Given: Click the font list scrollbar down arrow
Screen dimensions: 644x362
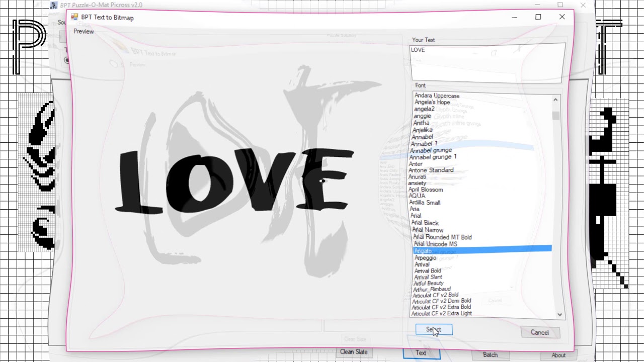Looking at the screenshot, I should click(559, 314).
